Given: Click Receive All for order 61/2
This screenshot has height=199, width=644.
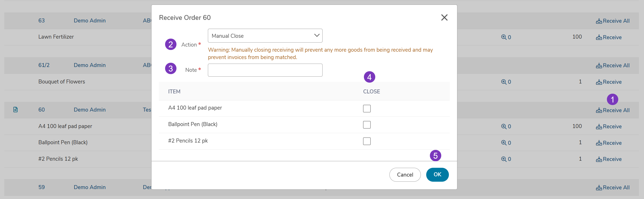Looking at the screenshot, I should [x=613, y=66].
